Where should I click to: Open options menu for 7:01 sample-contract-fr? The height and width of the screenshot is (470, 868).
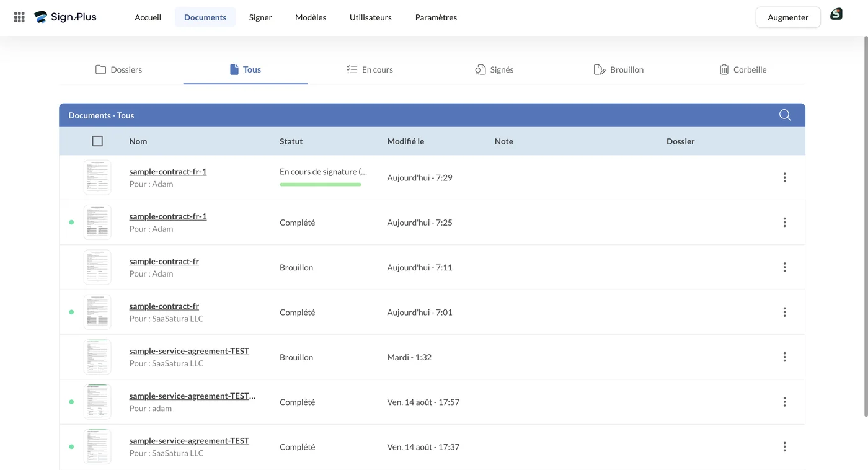click(784, 312)
